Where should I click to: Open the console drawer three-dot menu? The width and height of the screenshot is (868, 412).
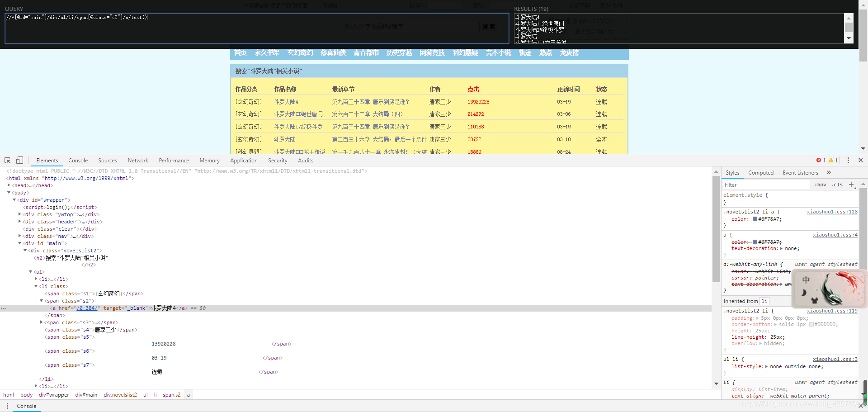click(7, 406)
